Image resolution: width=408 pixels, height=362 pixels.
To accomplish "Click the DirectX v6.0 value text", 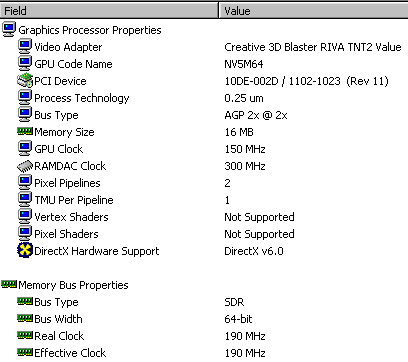I will 254,251.
